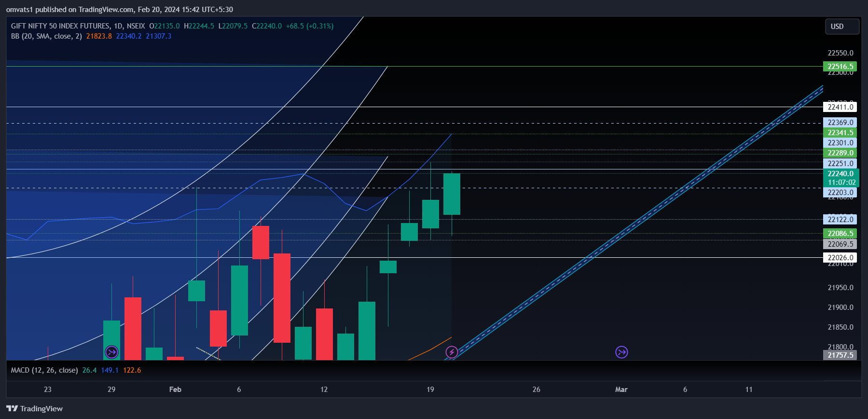The image size is (868, 419).
Task: Click the BB lower value 21307.3
Action: click(159, 36)
